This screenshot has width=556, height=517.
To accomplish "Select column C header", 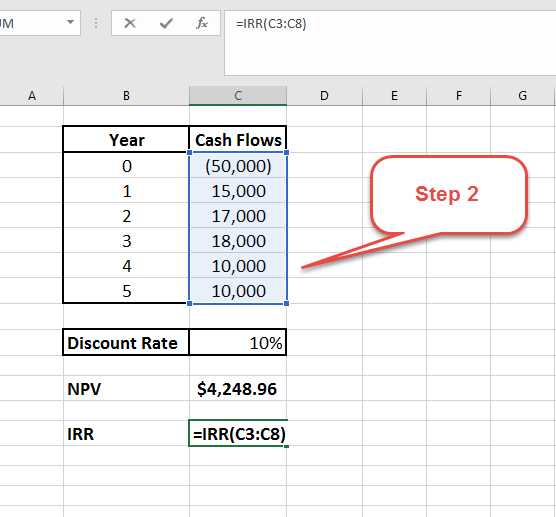I will pos(238,96).
